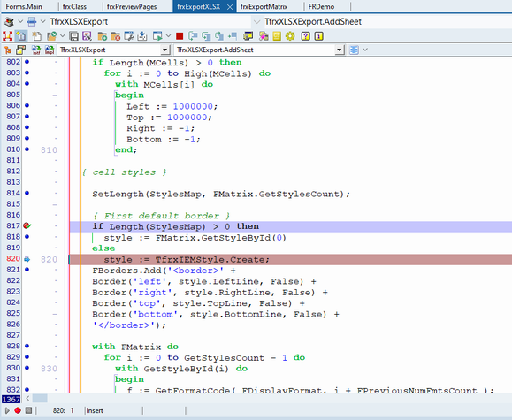Expand the Run button dropdown arrow
The image size is (512, 420).
click(168, 36)
